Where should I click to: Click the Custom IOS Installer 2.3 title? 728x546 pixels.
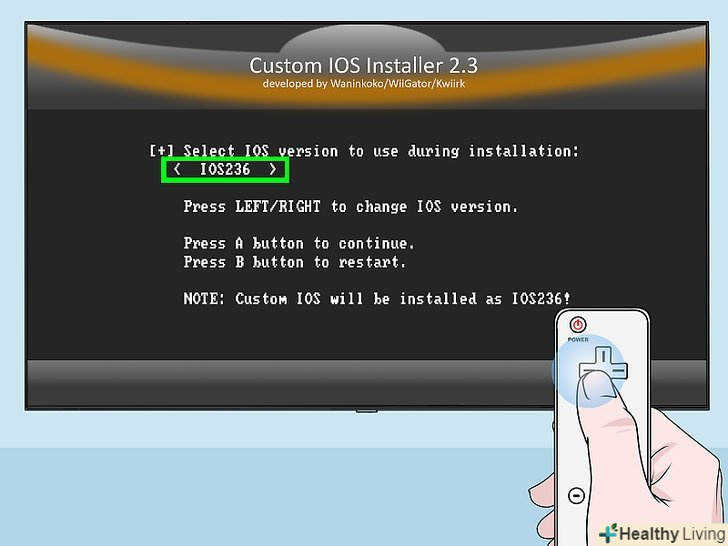(x=364, y=65)
